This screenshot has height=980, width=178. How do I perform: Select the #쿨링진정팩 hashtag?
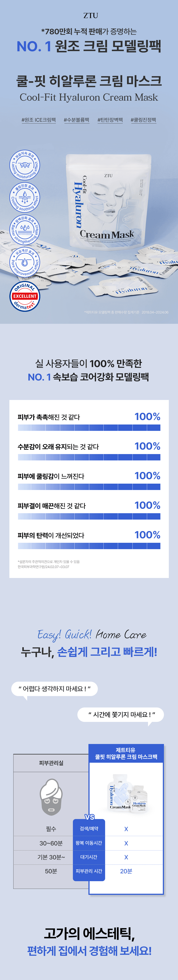tap(143, 120)
